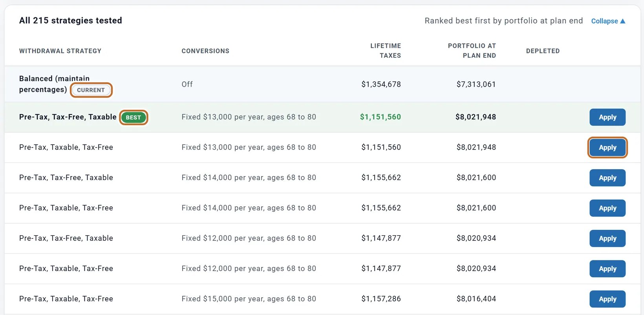Select the "Conversions" column header
Image resolution: width=644 pixels, height=315 pixels.
tap(205, 51)
